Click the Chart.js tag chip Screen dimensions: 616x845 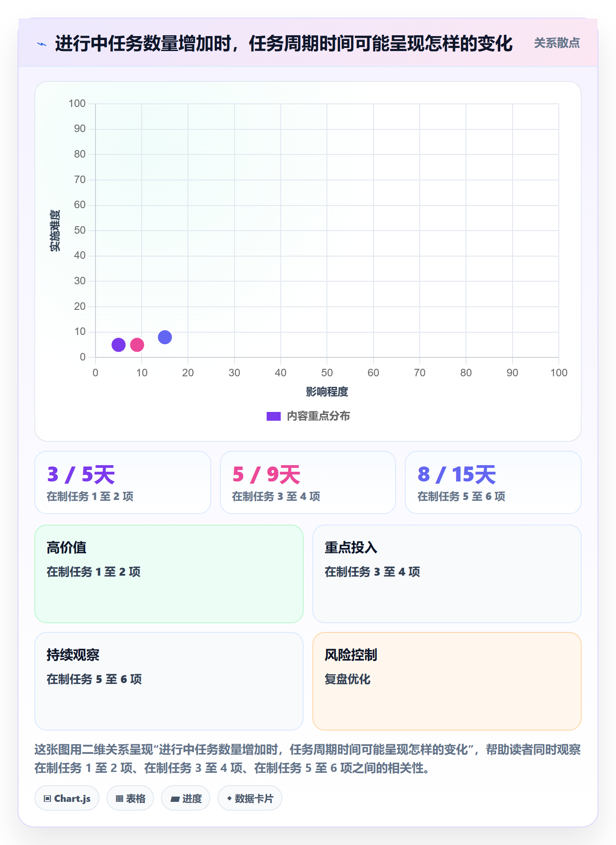[67, 798]
